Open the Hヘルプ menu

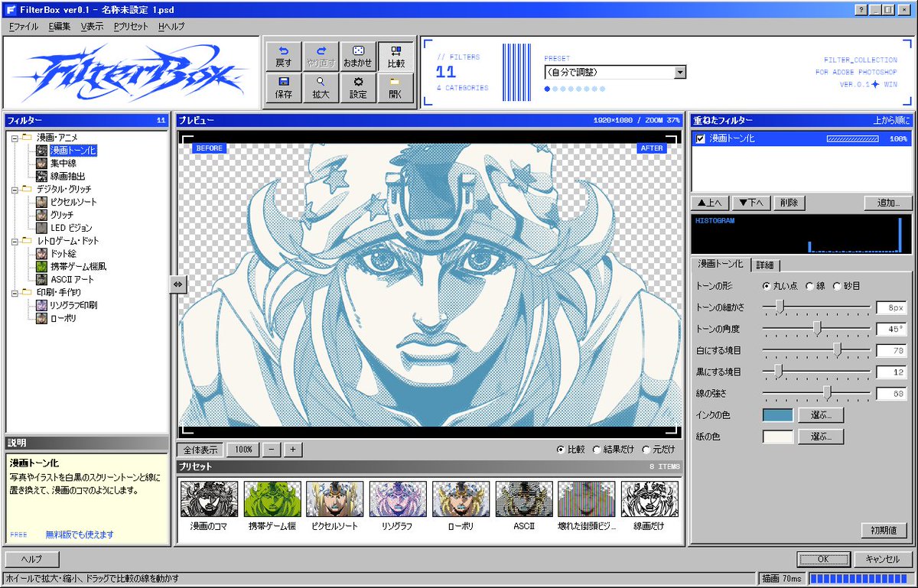[x=171, y=26]
